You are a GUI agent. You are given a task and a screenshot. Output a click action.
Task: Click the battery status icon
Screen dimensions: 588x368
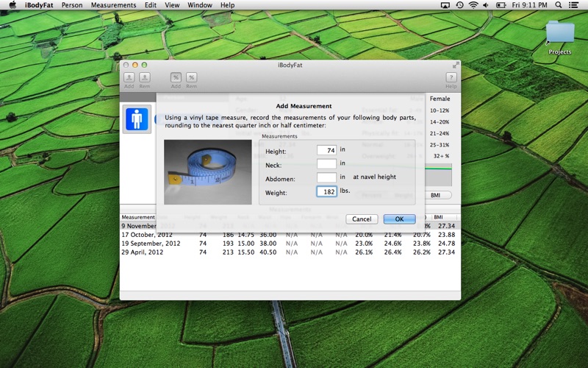click(x=501, y=5)
